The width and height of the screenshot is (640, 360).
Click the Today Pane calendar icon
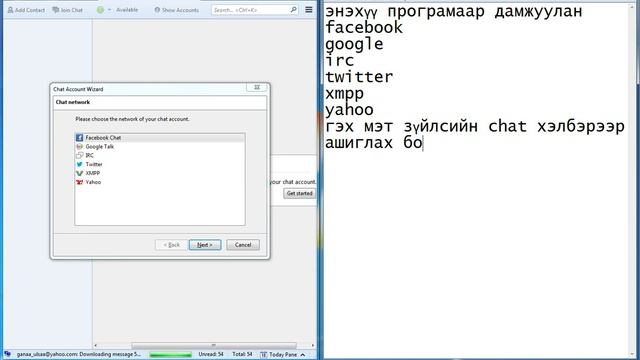pos(264,355)
